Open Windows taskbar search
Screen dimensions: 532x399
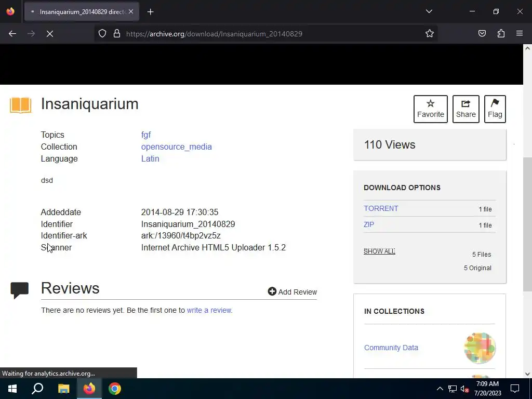(x=37, y=389)
